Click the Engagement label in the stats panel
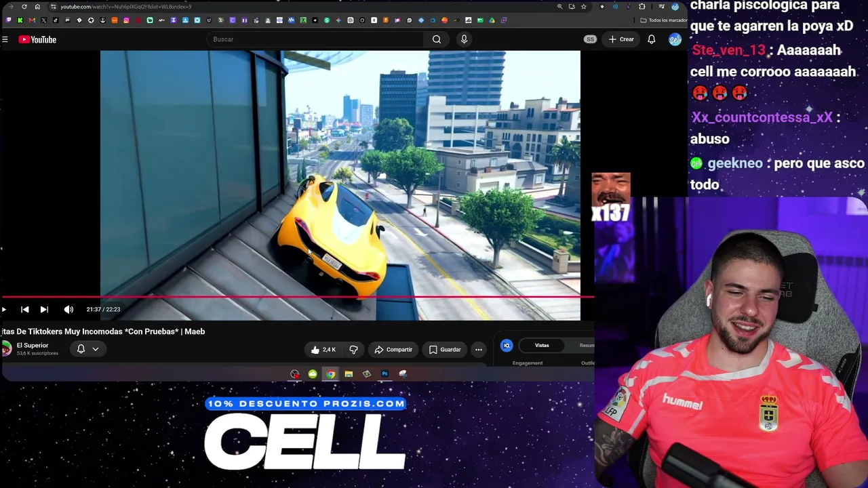 coord(528,363)
